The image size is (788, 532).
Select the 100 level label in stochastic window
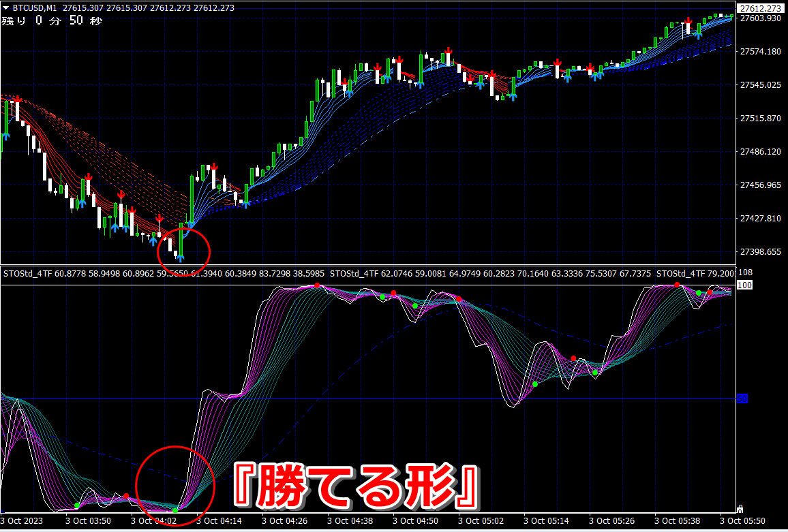[744, 285]
